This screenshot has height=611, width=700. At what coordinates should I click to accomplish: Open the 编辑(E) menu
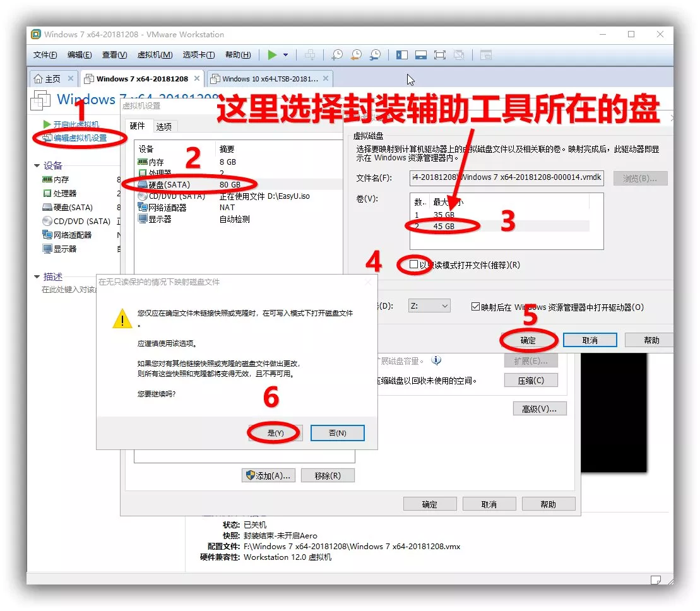coord(80,55)
